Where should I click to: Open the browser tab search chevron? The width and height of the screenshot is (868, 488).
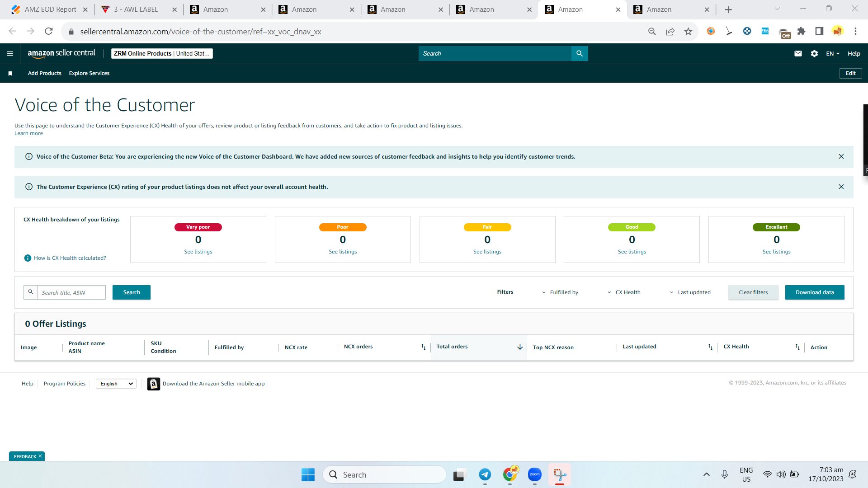(x=777, y=9)
